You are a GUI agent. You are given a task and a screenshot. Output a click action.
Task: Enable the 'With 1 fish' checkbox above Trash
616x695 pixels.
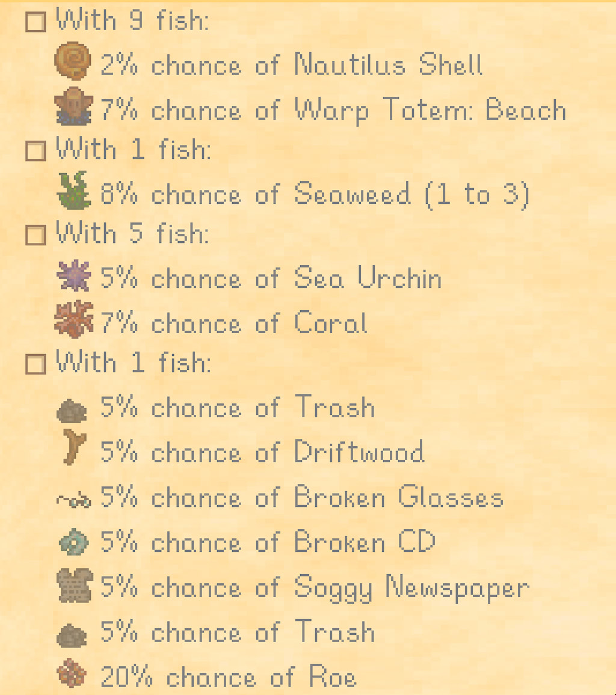tap(35, 364)
